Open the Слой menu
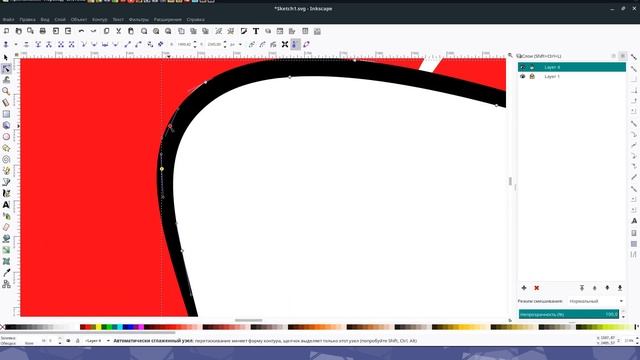 pos(60,19)
